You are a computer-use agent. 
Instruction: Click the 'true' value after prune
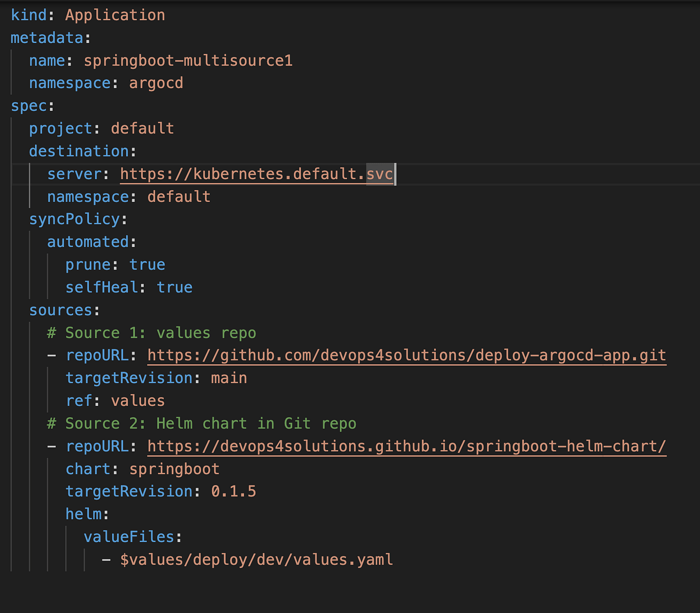pyautogui.click(x=147, y=265)
